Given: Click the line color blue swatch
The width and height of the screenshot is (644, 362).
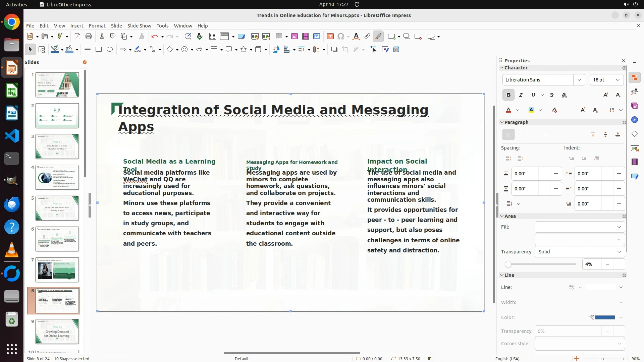Looking at the screenshot, I should [605, 317].
